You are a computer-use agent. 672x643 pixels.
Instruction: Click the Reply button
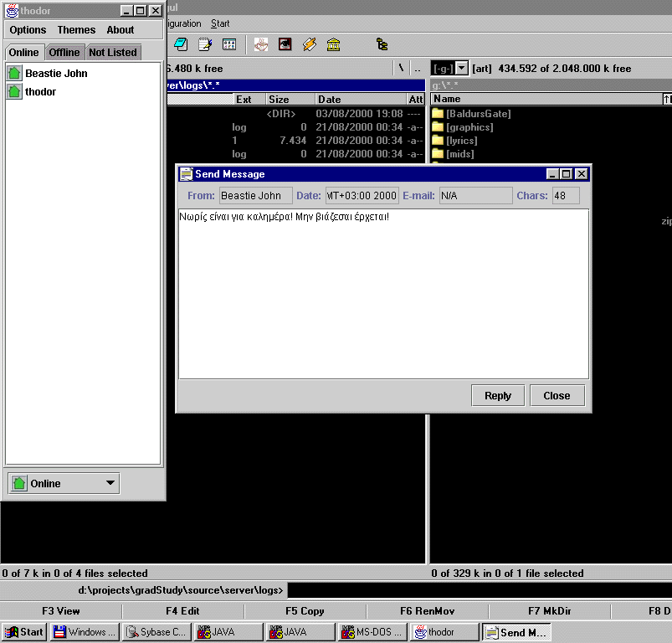498,396
